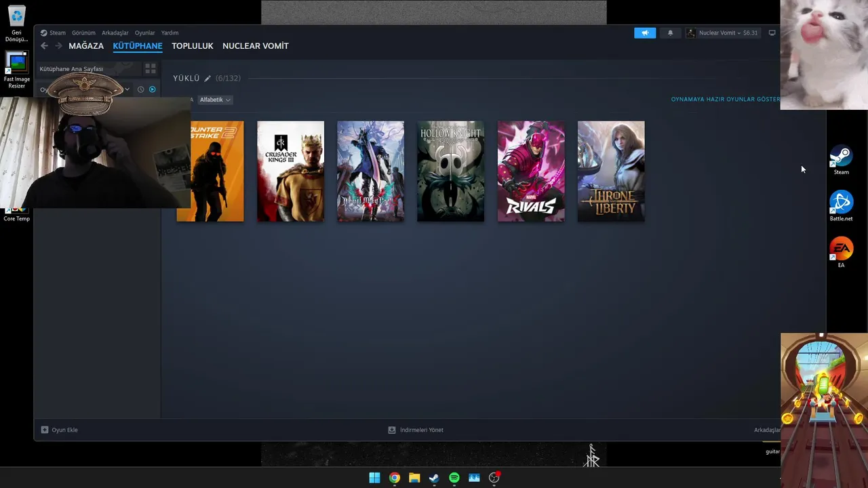This screenshot has width=868, height=488.
Task: Click the $6.31 wallet balance
Action: click(x=751, y=33)
